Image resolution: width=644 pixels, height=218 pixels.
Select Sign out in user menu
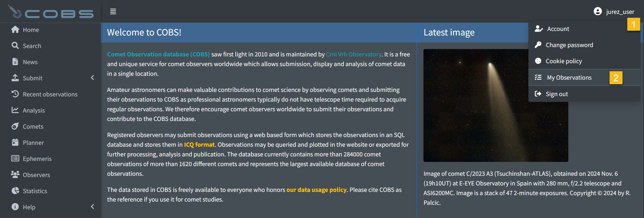[x=557, y=94]
